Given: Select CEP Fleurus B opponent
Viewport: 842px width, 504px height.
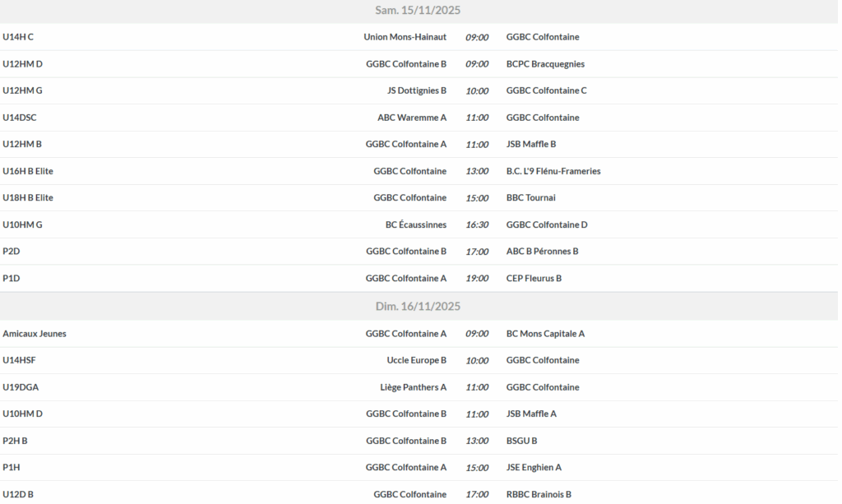Looking at the screenshot, I should click(534, 278).
